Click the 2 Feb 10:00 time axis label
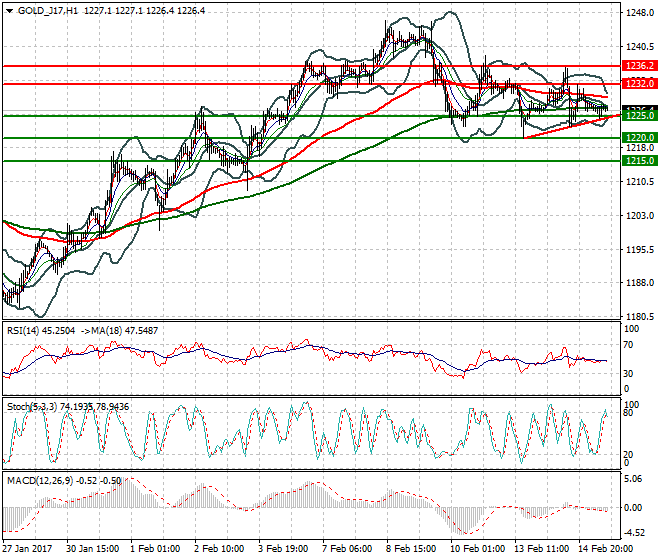660x560 pixels. (x=219, y=549)
